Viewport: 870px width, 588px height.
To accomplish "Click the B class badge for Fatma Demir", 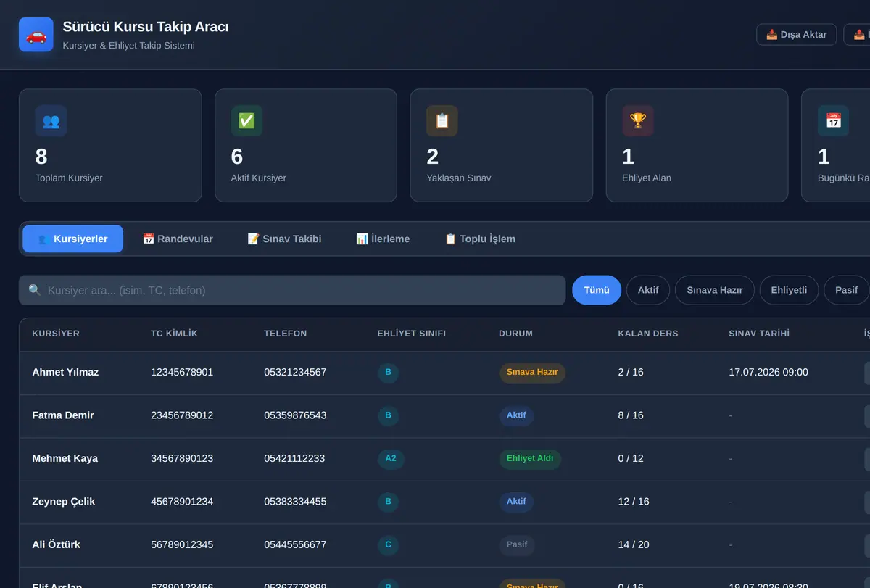I will pos(388,416).
